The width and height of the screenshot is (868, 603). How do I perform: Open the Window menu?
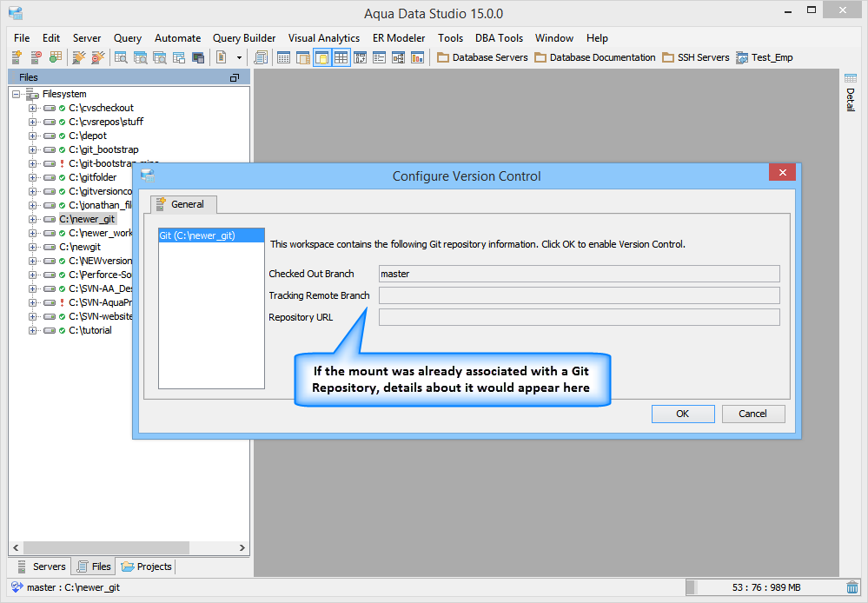pos(554,38)
